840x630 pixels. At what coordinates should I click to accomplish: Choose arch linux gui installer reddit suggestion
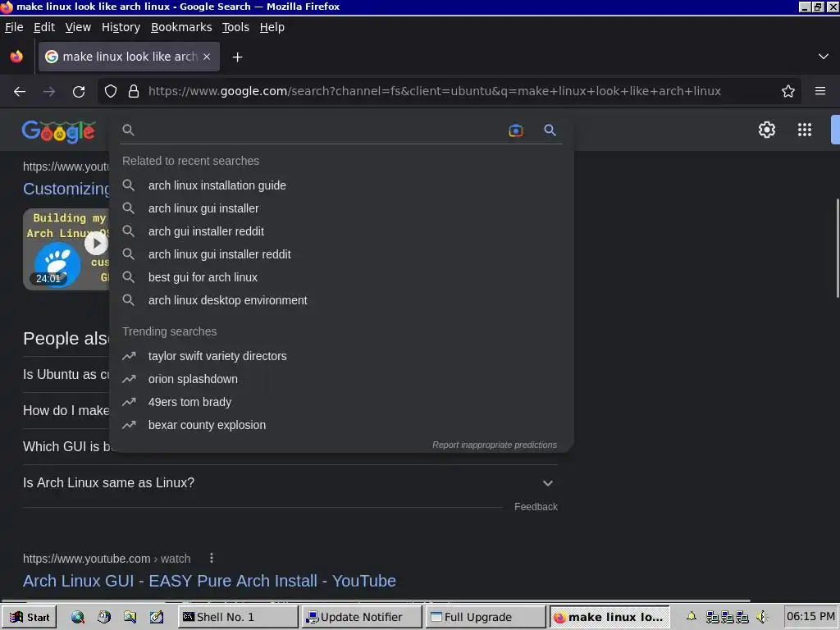pyautogui.click(x=341, y=254)
